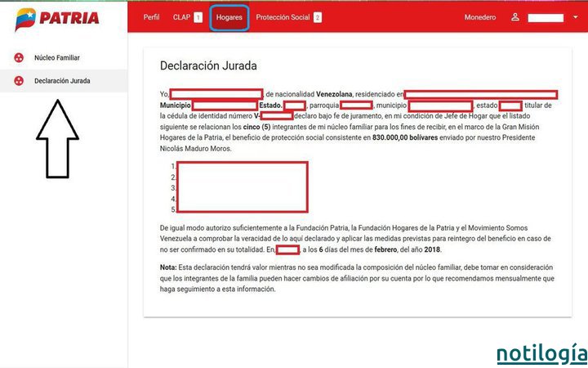Click the Declaración Jurada heading
Viewport: 588px width, 368px height.
point(208,65)
